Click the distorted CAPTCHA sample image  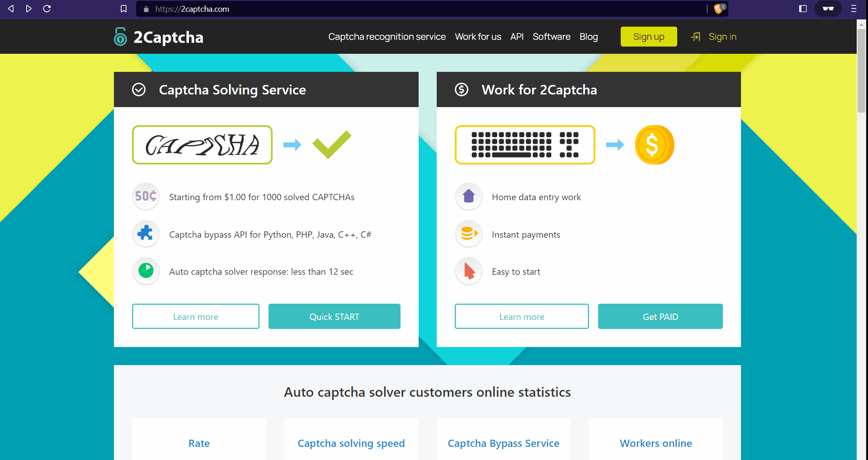[202, 145]
